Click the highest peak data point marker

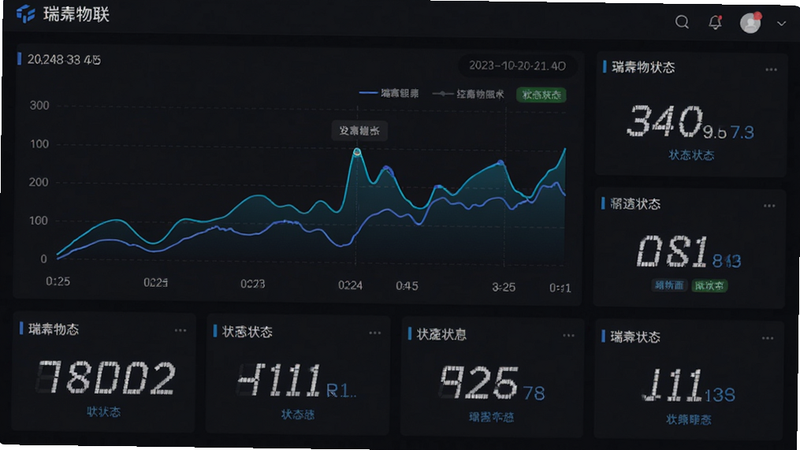[357, 152]
